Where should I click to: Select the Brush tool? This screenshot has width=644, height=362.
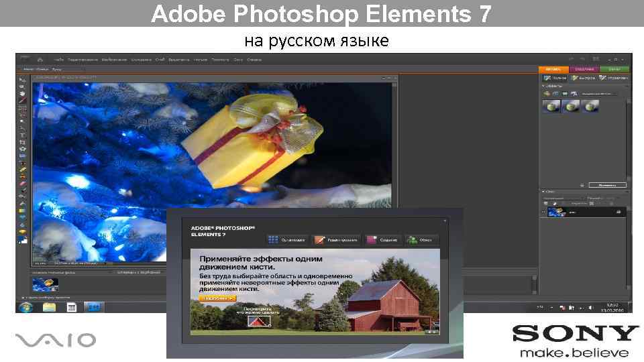tap(22, 190)
